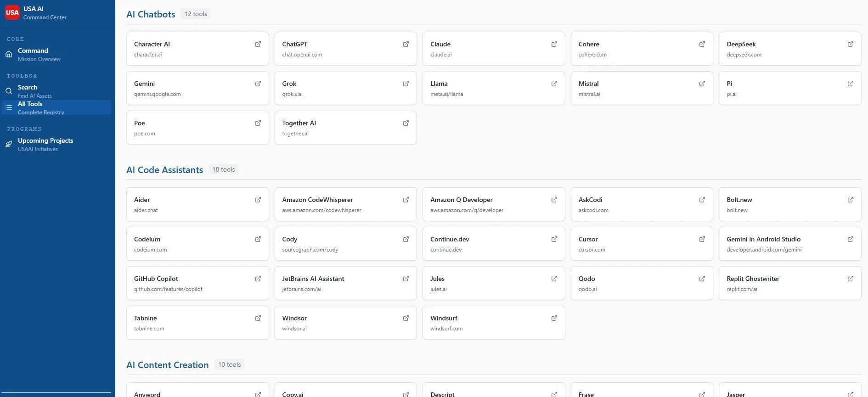Open external link icon on Continue.dev card
Image resolution: width=868 pixels, height=397 pixels.
(554, 239)
